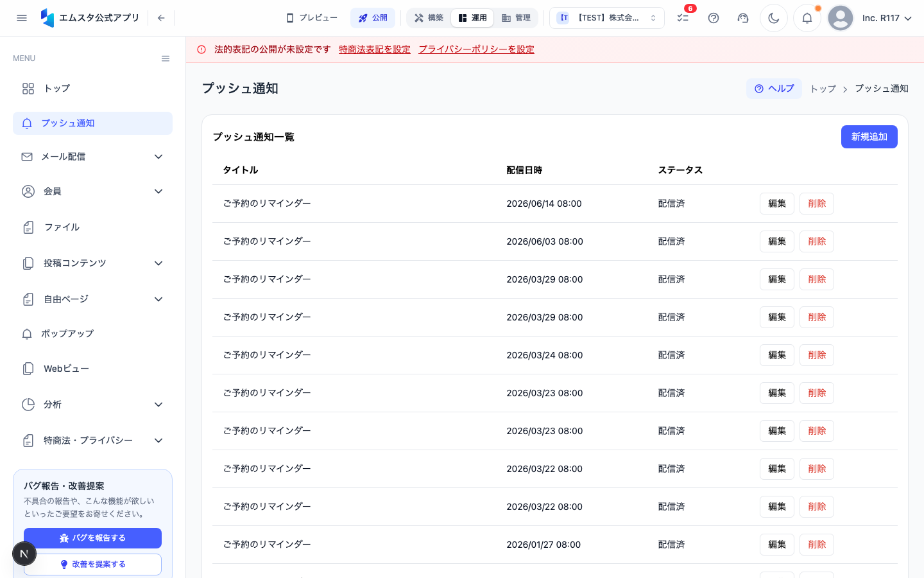Click the タイトル column header

point(241,170)
